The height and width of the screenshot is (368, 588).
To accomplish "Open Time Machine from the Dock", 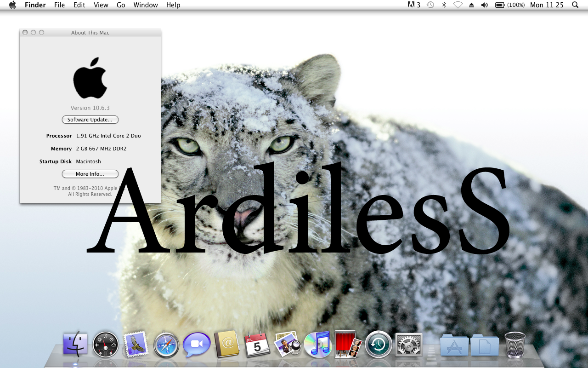I will [x=379, y=345].
